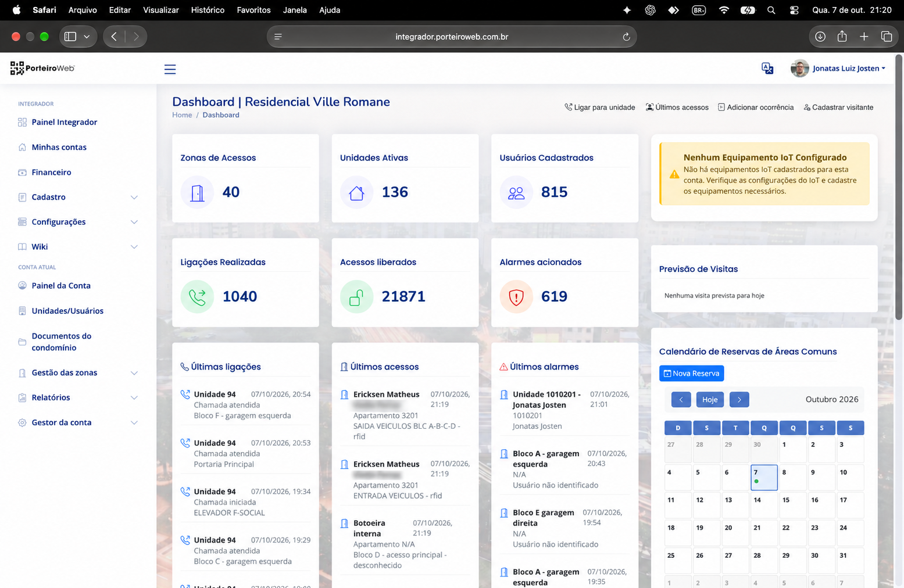Click the Safari address bar field
The height and width of the screenshot is (588, 904).
pyautogui.click(x=452, y=37)
